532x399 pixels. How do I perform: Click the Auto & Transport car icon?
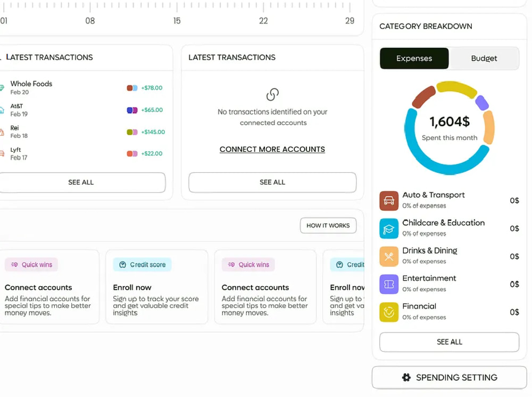[388, 201]
